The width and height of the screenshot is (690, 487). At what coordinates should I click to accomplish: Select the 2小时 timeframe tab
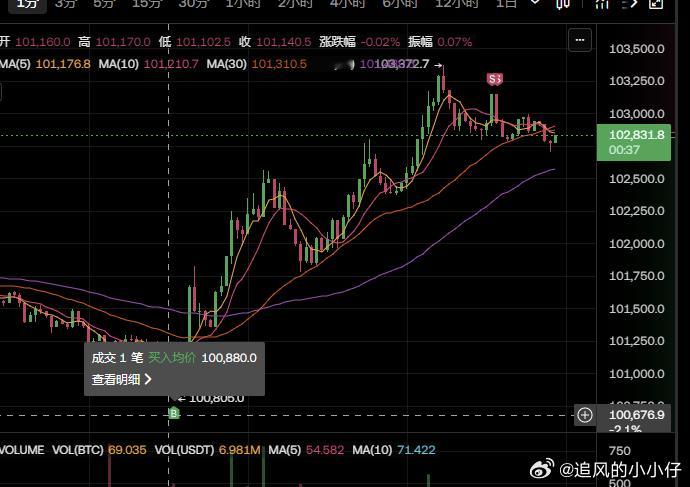(x=295, y=4)
